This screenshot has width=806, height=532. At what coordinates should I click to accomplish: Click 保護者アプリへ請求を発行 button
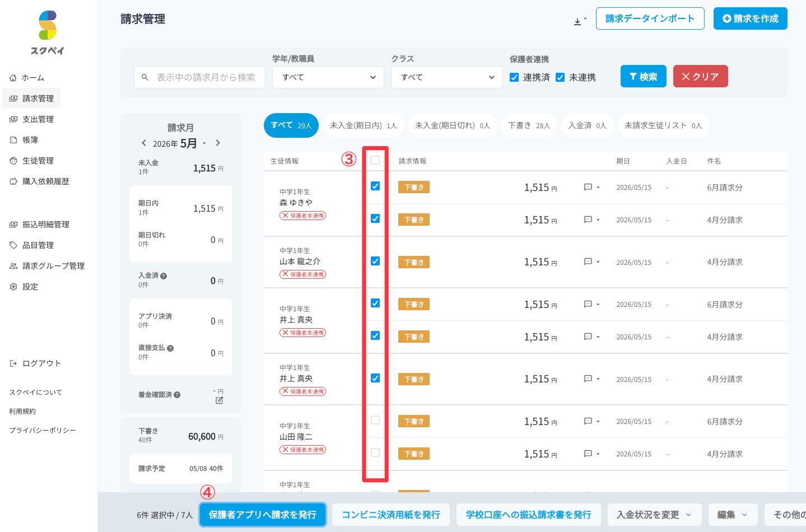point(263,515)
